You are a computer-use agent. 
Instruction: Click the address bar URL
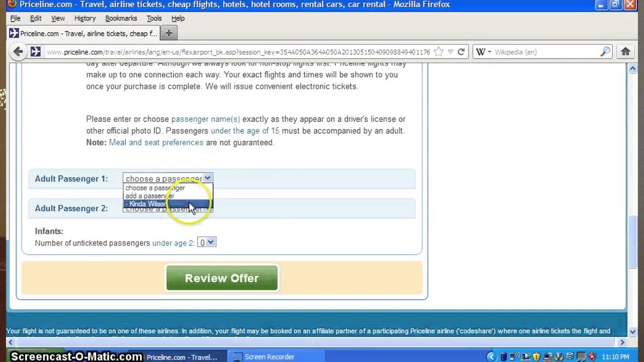click(238, 52)
